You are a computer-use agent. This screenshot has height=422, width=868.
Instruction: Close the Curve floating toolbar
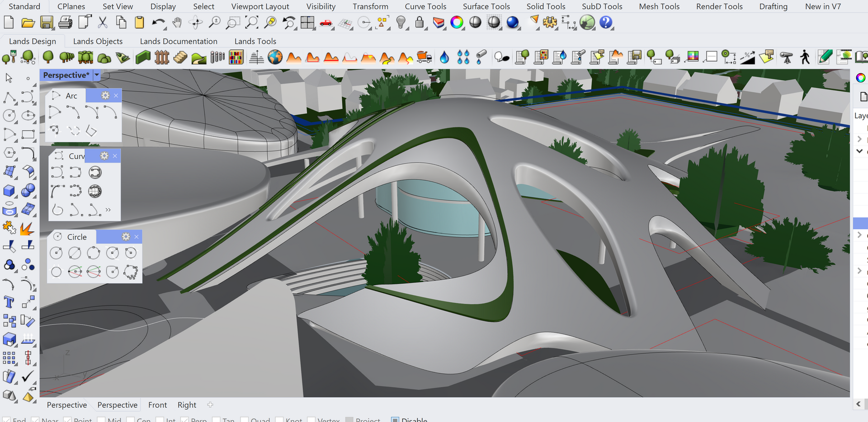[x=115, y=156]
